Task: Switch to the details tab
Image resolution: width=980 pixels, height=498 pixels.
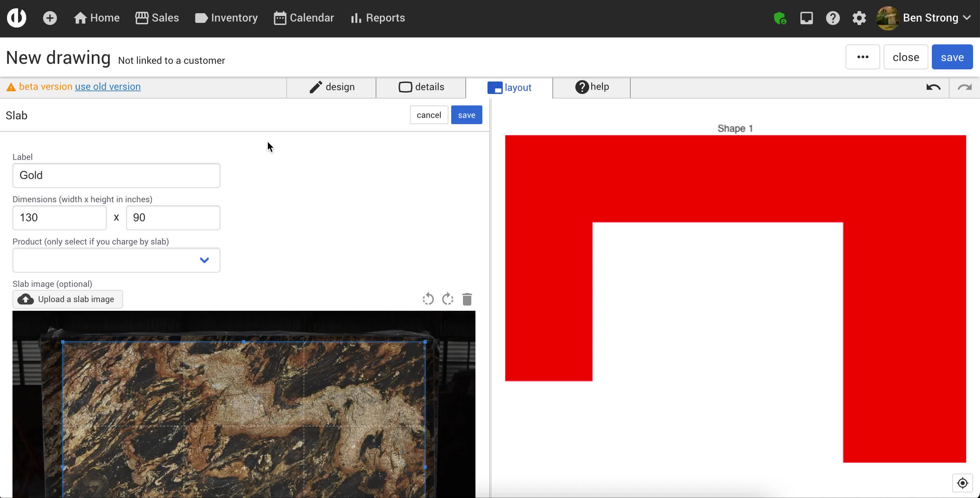Action: click(x=421, y=87)
